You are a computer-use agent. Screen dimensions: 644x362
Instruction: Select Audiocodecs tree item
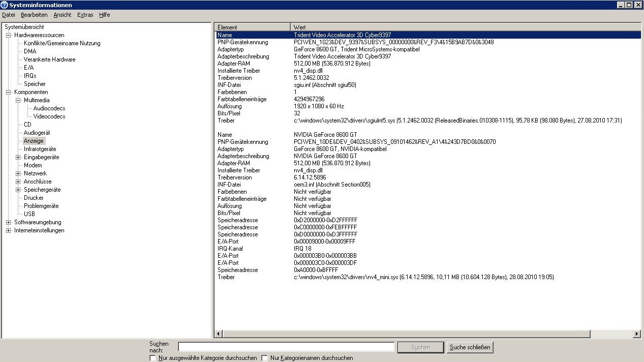pos(49,108)
